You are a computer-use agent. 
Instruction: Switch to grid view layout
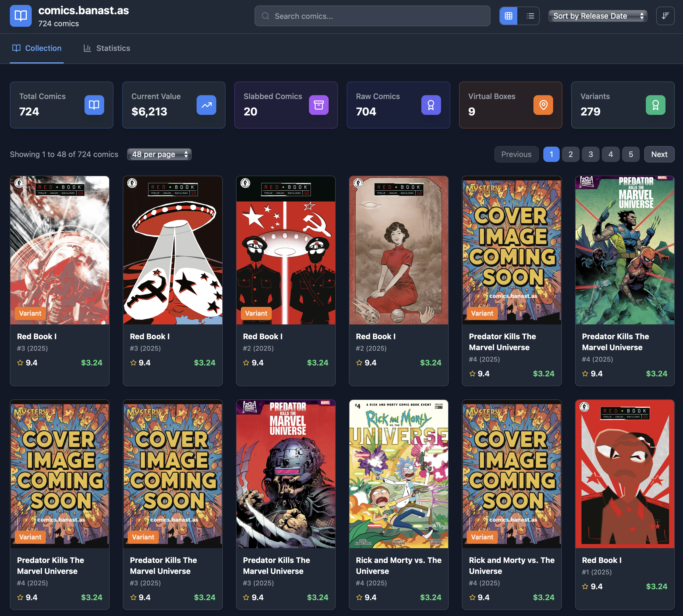508,16
